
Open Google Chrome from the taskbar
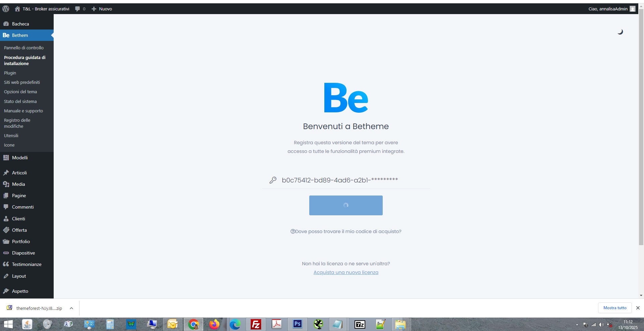pyautogui.click(x=193, y=324)
